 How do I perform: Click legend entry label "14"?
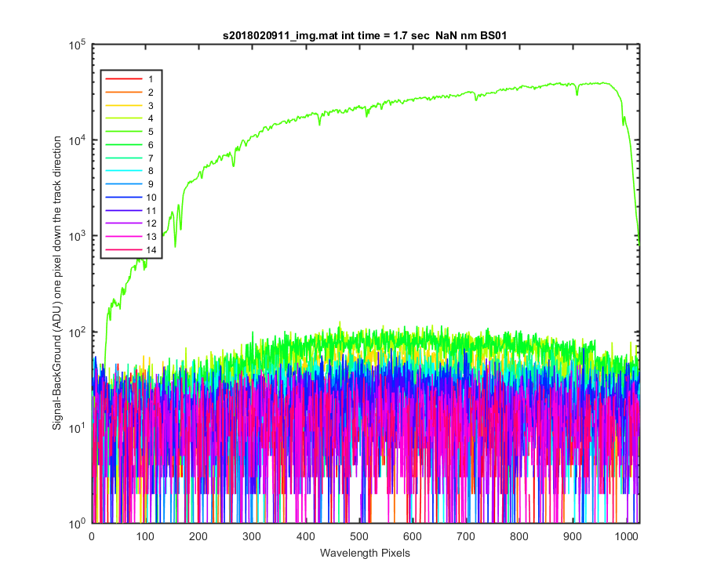pos(151,250)
